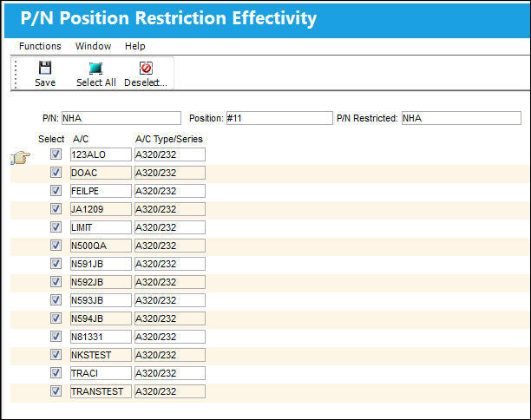Viewport: 531px width, 420px height.
Task: Toggle the NKSTEST select checkbox
Action: point(56,355)
